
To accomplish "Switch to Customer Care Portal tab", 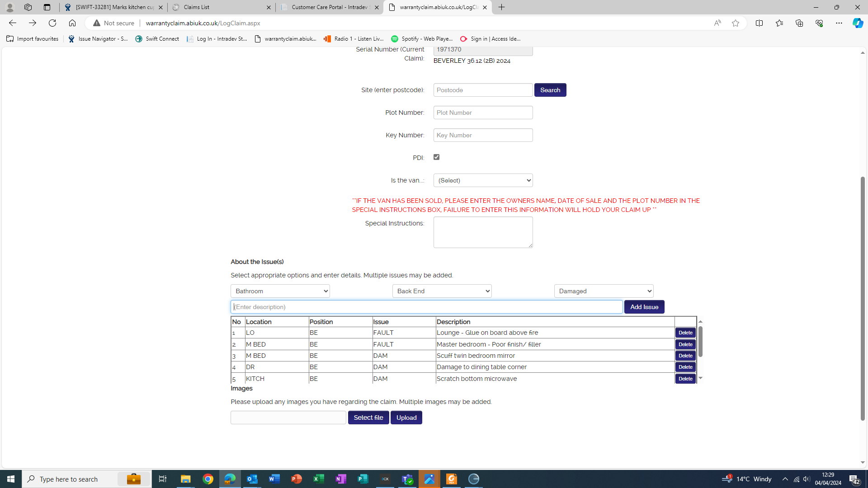I will click(329, 7).
